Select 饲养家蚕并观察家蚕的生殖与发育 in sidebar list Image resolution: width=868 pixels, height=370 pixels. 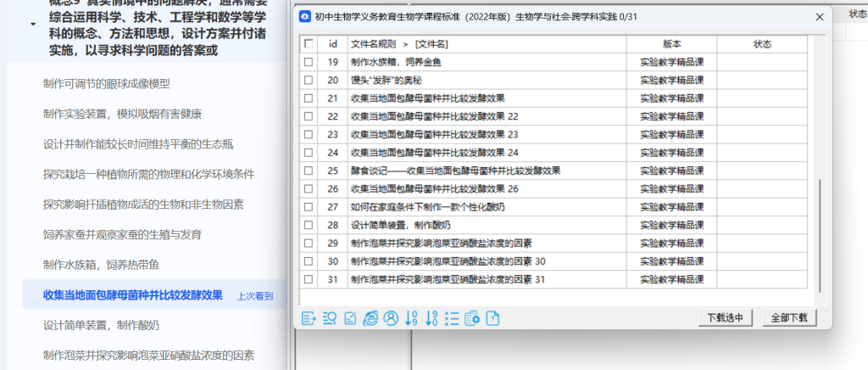pyautogui.click(x=122, y=234)
